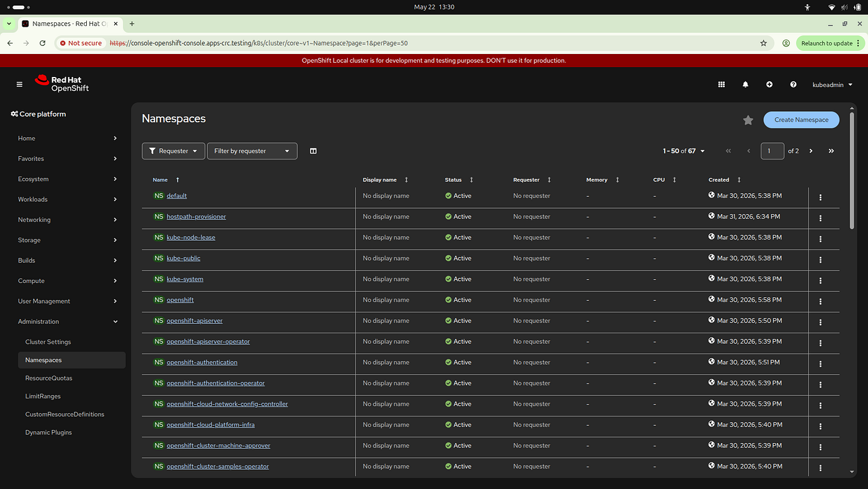Image resolution: width=868 pixels, height=489 pixels.
Task: Open kebab menu for default namespace
Action: tap(820, 197)
